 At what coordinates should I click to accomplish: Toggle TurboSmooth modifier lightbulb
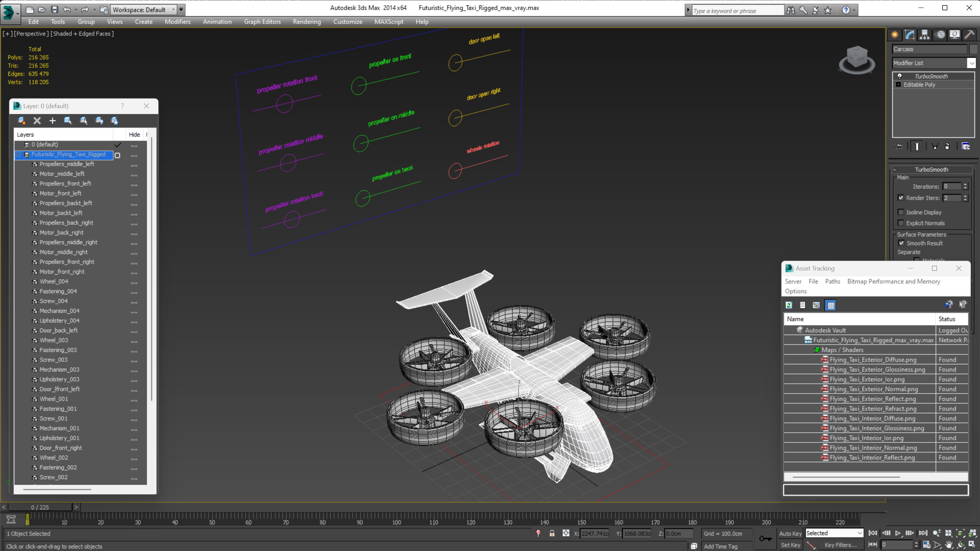point(900,77)
